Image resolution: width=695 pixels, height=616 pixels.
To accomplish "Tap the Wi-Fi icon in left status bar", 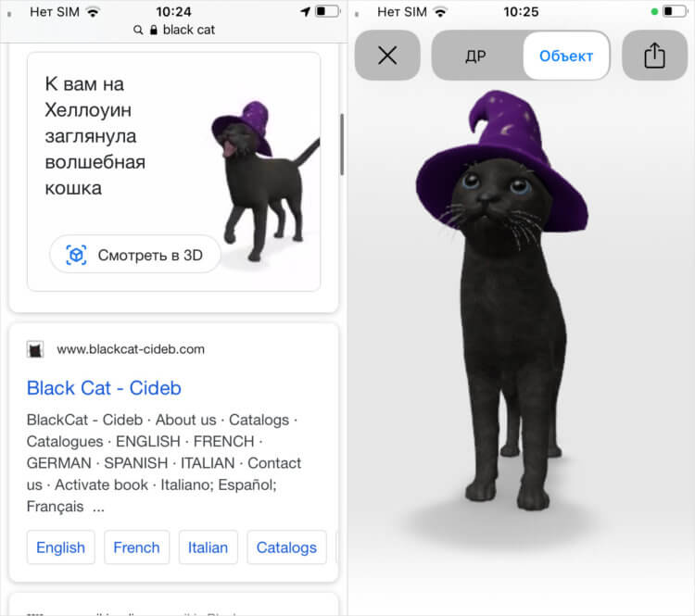I will coord(93,12).
